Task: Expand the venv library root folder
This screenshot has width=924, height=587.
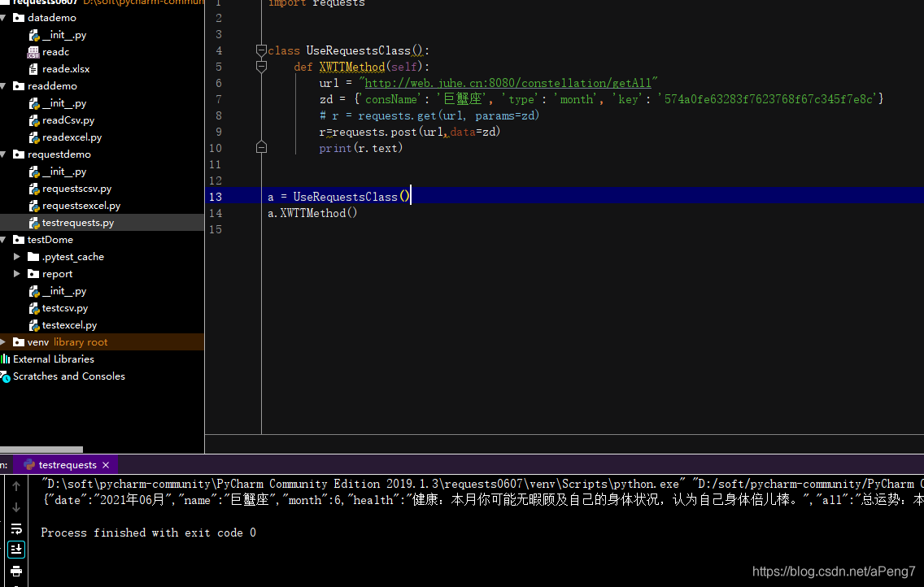Action: 3,342
